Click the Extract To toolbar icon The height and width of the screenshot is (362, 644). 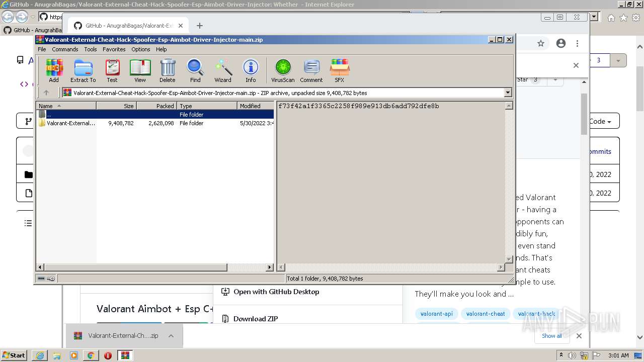click(83, 70)
